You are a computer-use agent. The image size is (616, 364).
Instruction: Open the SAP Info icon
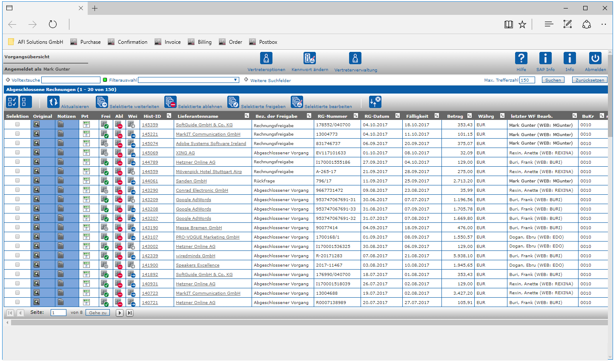tap(545, 58)
